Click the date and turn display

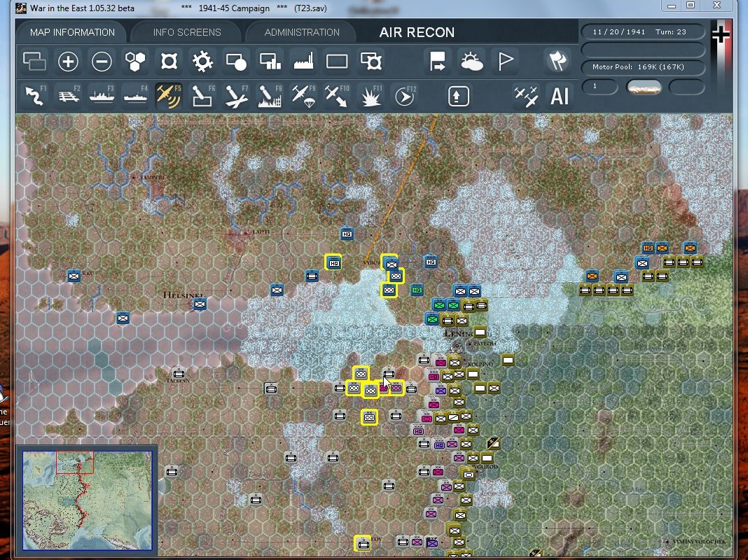643,32
